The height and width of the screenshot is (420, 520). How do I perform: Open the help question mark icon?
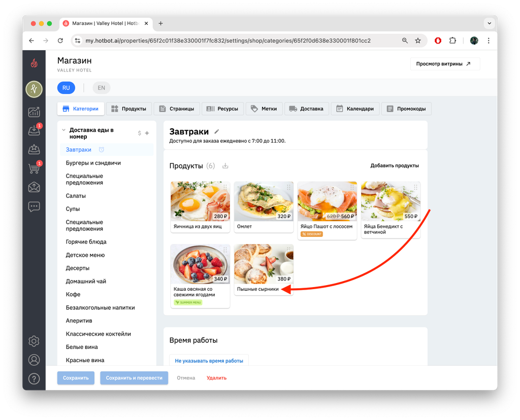(34, 378)
